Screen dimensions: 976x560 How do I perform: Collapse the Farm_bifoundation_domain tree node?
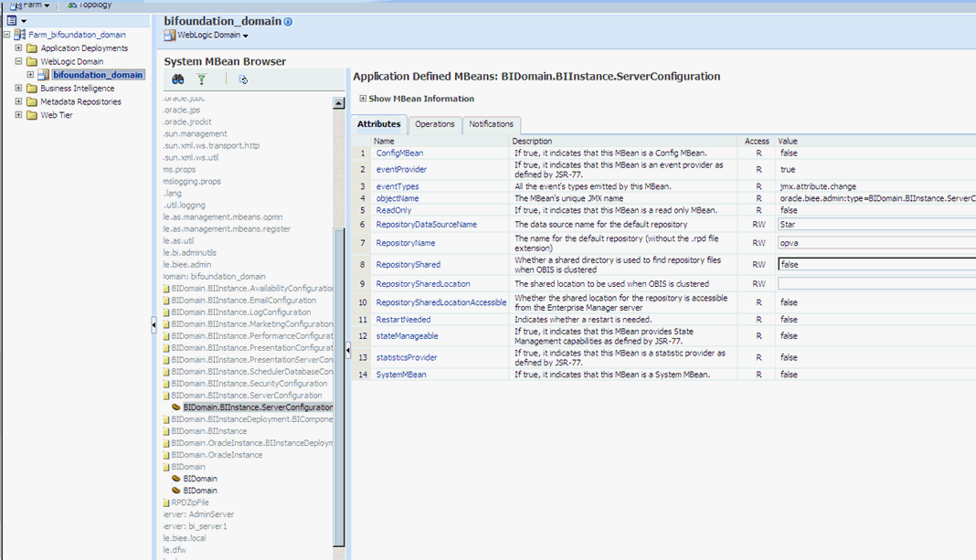[x=6, y=35]
